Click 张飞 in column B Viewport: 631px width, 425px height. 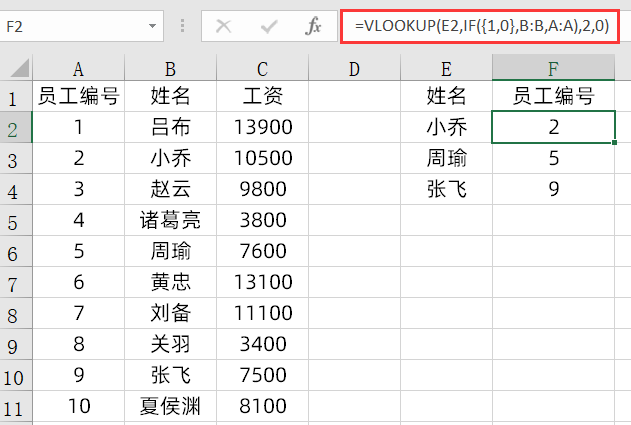pyautogui.click(x=171, y=375)
